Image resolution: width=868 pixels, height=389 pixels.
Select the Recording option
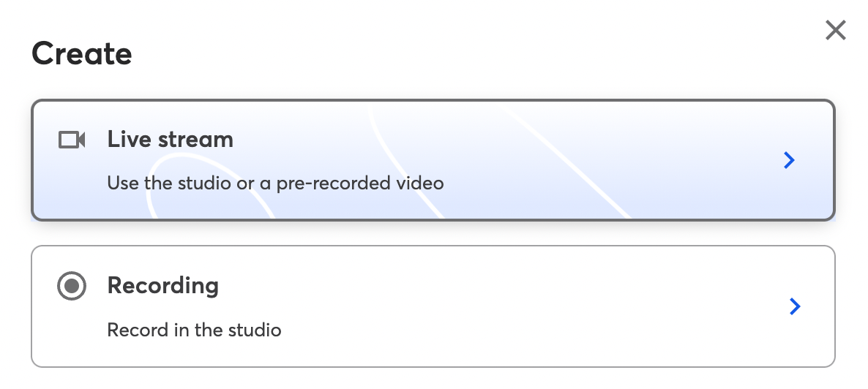(x=433, y=306)
